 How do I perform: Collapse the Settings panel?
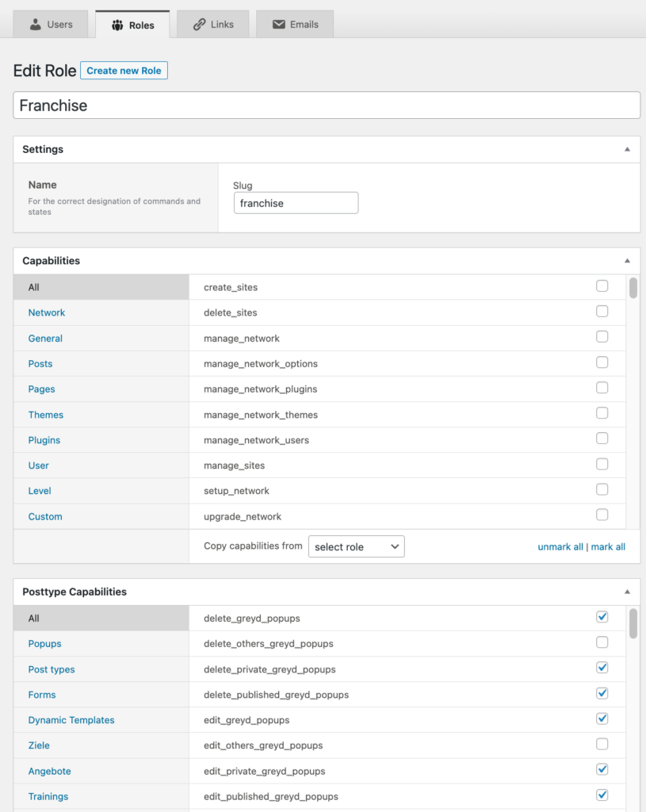[x=627, y=149]
